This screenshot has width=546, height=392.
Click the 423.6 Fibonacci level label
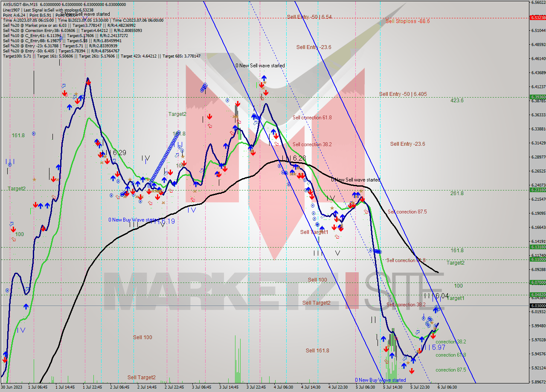point(457,101)
